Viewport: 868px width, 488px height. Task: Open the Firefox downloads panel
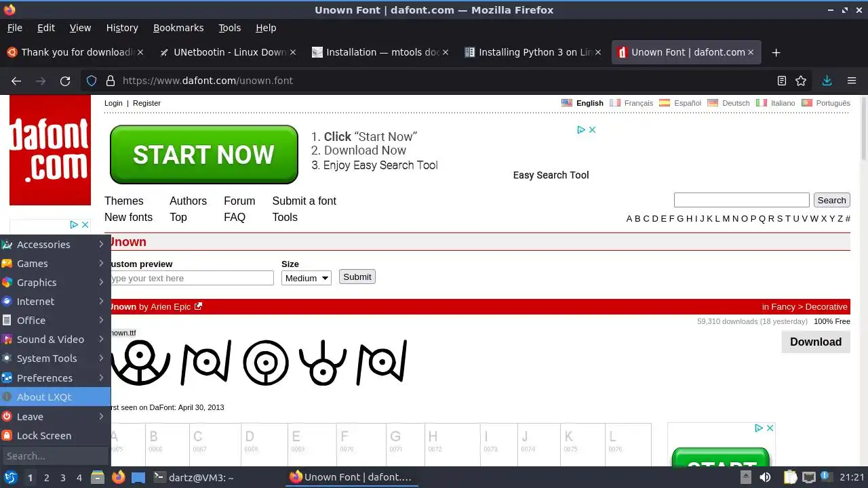pos(827,81)
